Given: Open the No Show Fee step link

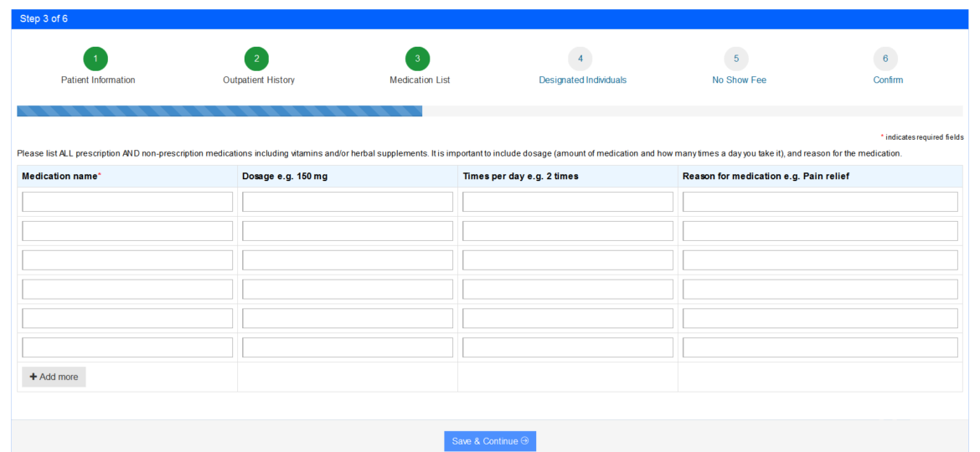Looking at the screenshot, I should 739,80.
